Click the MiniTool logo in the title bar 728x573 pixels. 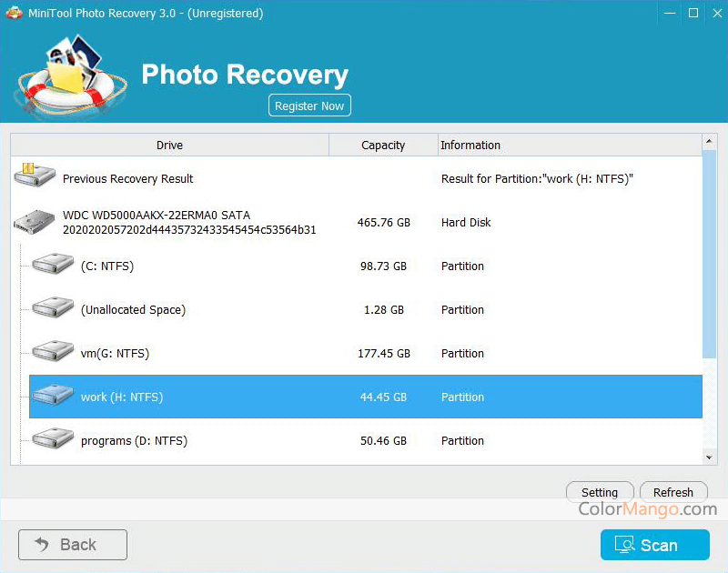click(x=15, y=13)
